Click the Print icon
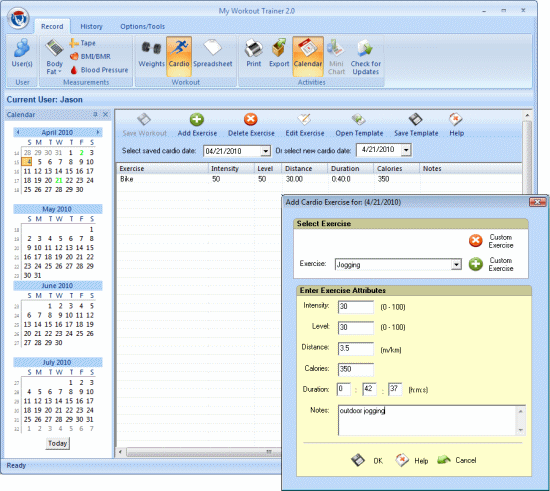 [254, 54]
